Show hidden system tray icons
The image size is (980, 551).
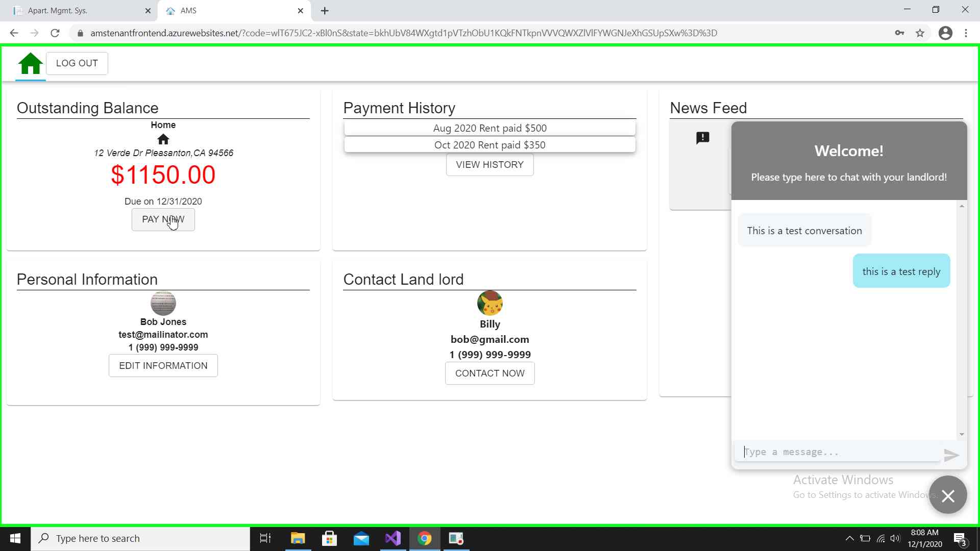coord(849,538)
